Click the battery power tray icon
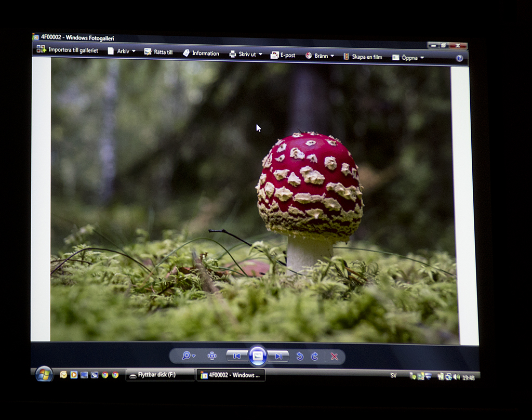532x420 pixels. (441, 376)
